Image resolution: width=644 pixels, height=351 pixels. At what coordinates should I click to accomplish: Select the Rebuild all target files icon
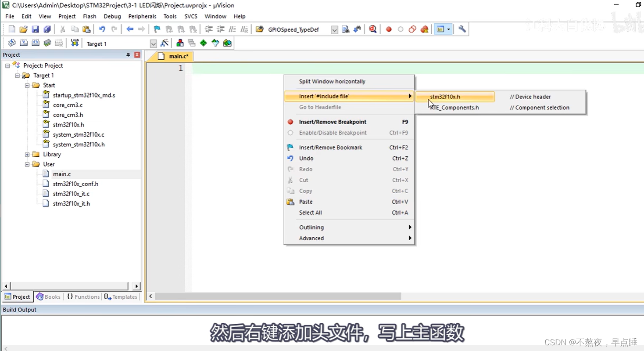click(x=36, y=43)
